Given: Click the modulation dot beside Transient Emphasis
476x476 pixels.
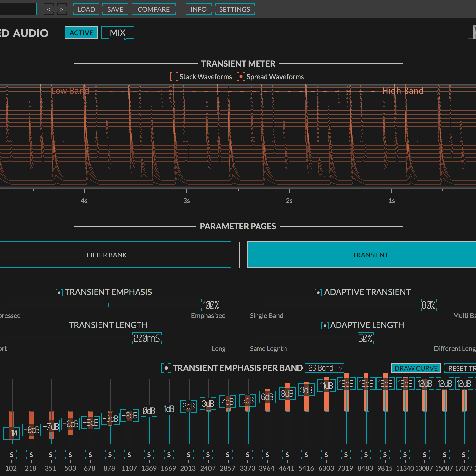Looking at the screenshot, I should pyautogui.click(x=59, y=292).
